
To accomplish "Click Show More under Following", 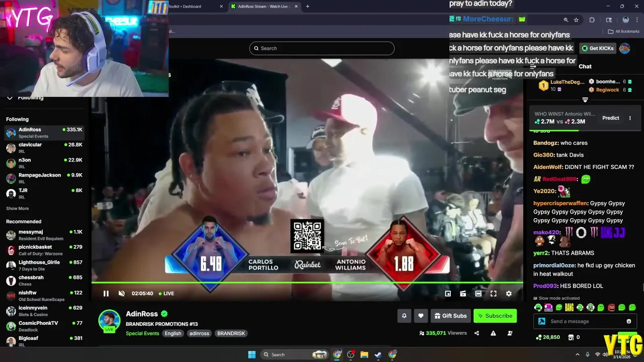I will click(18, 208).
